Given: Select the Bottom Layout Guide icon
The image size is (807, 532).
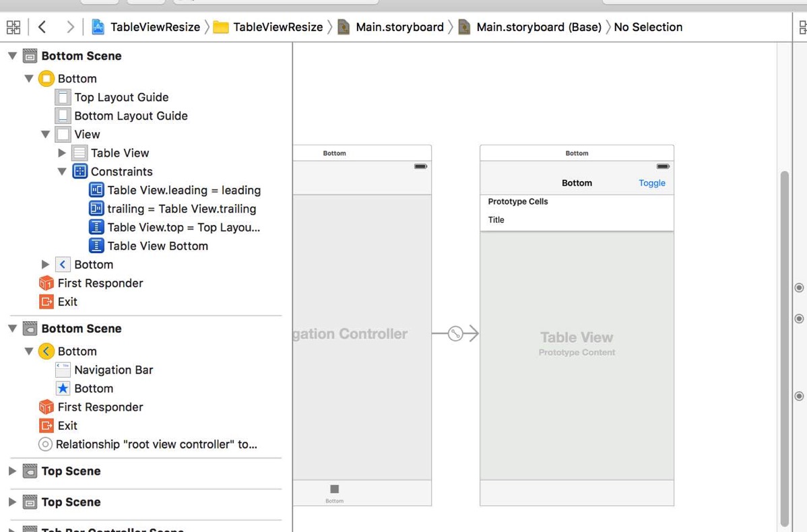Looking at the screenshot, I should coord(63,116).
